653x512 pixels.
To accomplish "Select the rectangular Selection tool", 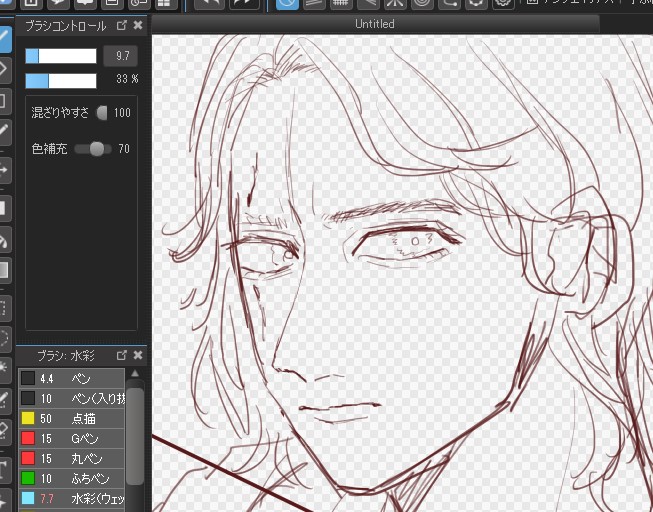I will [4, 309].
